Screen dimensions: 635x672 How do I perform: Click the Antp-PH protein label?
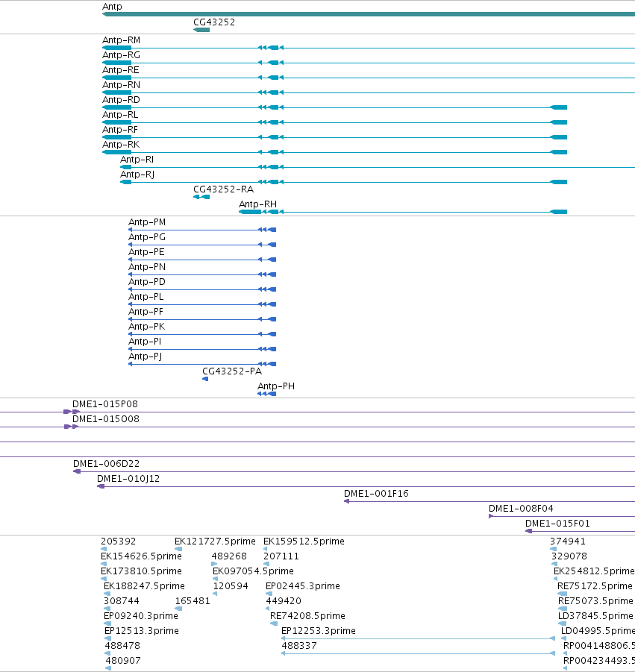[276, 386]
